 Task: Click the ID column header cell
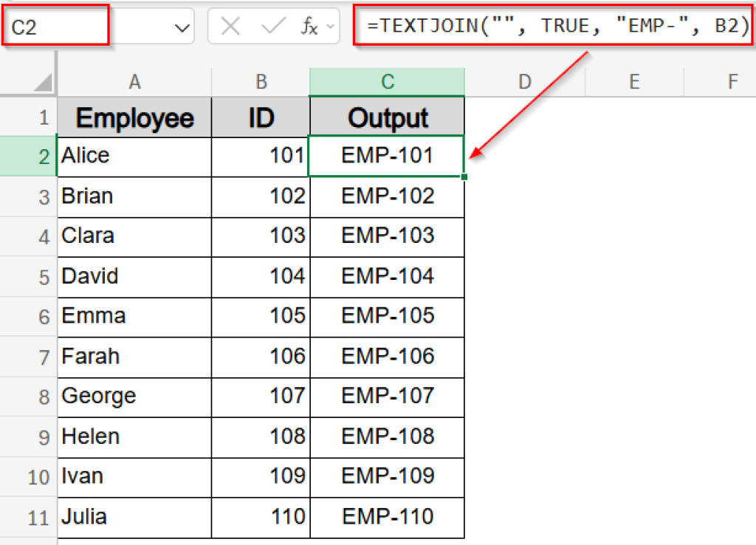pyautogui.click(x=260, y=117)
